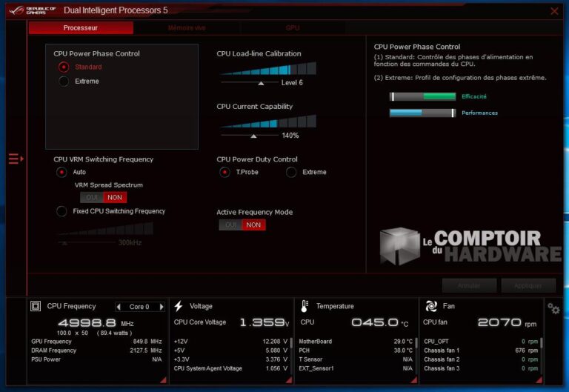Click the Annuler button
The height and width of the screenshot is (392, 569).
[469, 285]
